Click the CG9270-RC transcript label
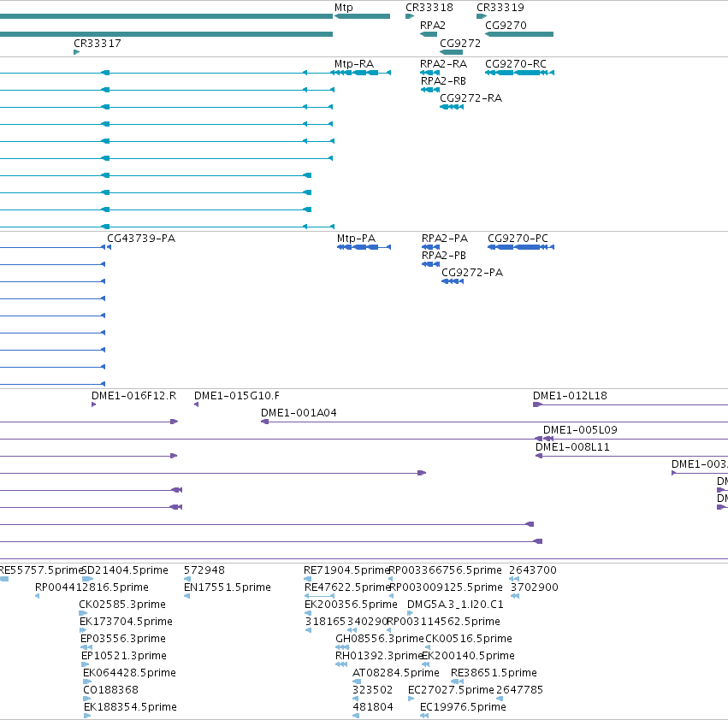The width and height of the screenshot is (728, 720). [x=516, y=63]
